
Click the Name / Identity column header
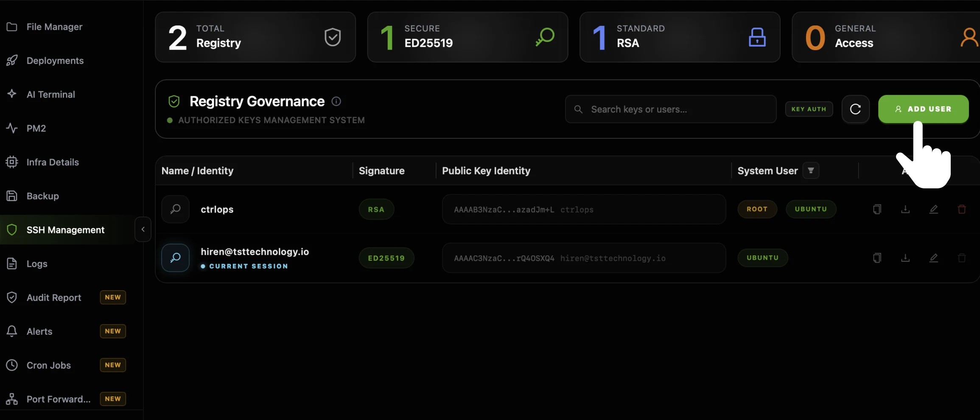[x=197, y=171]
